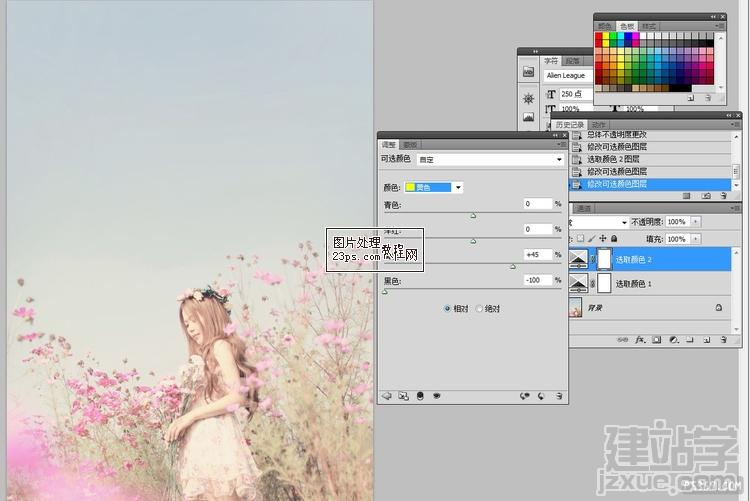Screen dimensions: 750x501
Task: Create new document from history state icon
Action: [686, 196]
